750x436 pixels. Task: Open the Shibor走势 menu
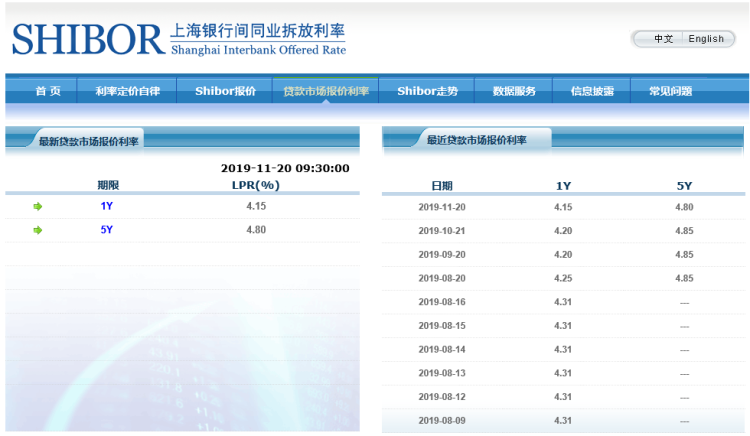(428, 91)
